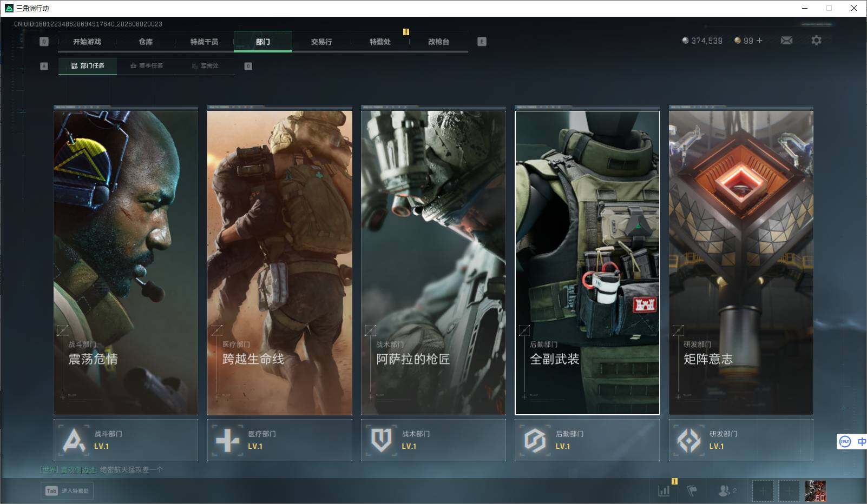The height and width of the screenshot is (504, 867).
Task: Click the 战术部门 LV.1 panel
Action: click(x=433, y=440)
